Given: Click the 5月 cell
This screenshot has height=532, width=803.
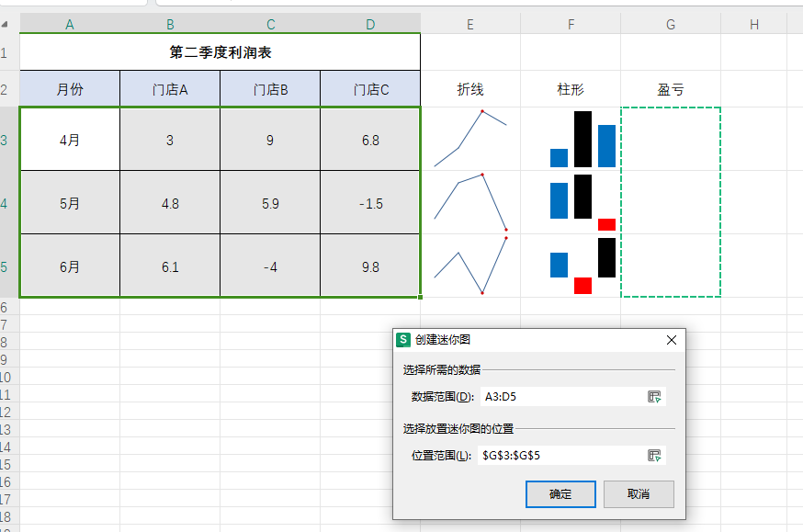Looking at the screenshot, I should pyautogui.click(x=70, y=203).
